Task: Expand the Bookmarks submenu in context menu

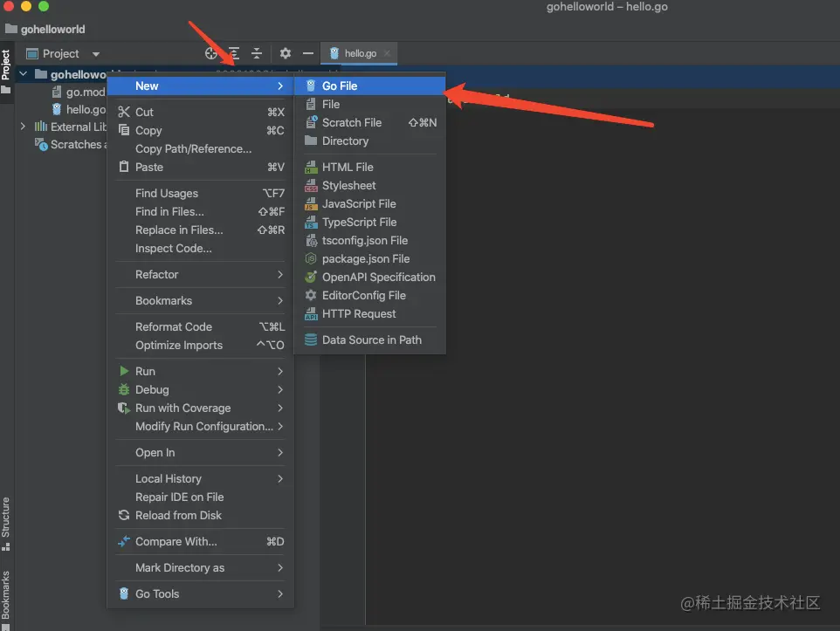Action: [x=201, y=300]
